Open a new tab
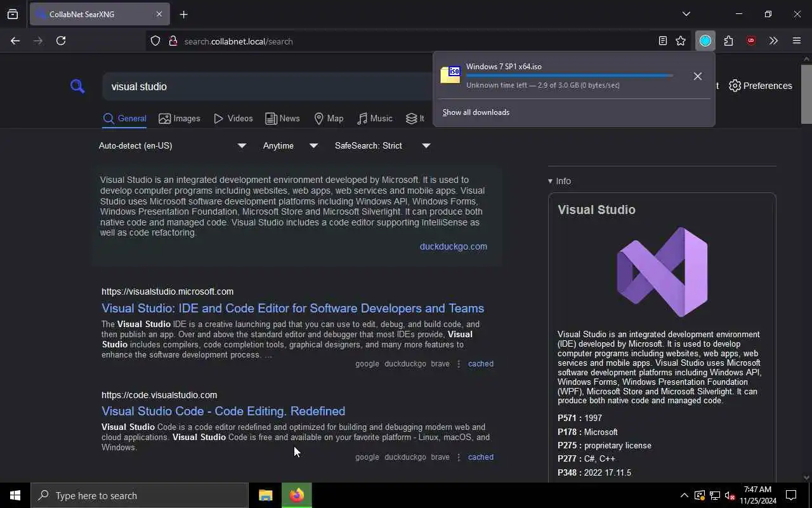This screenshot has width=812, height=508. 183,14
